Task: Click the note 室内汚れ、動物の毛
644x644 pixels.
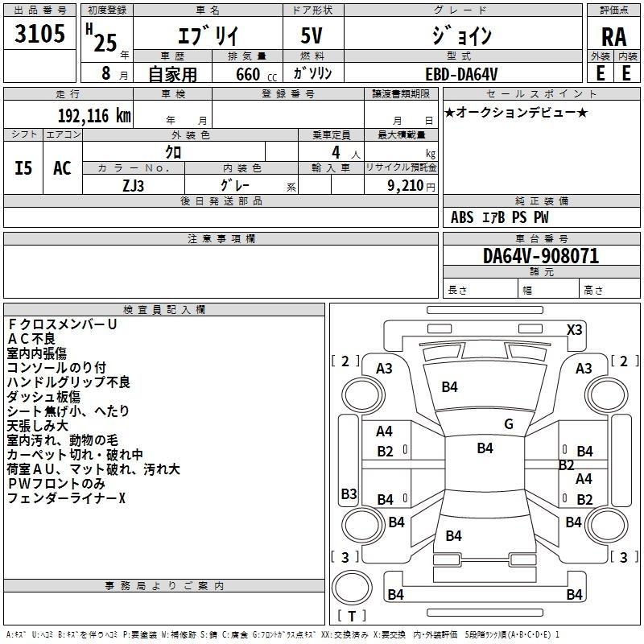Action: [x=63, y=440]
